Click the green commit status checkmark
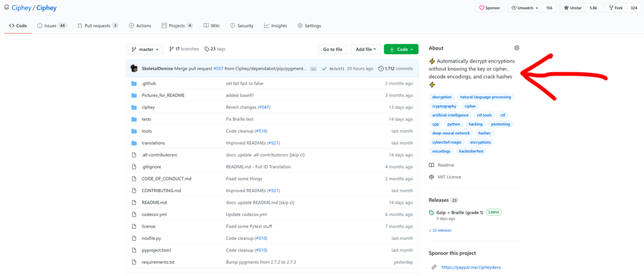 click(325, 69)
